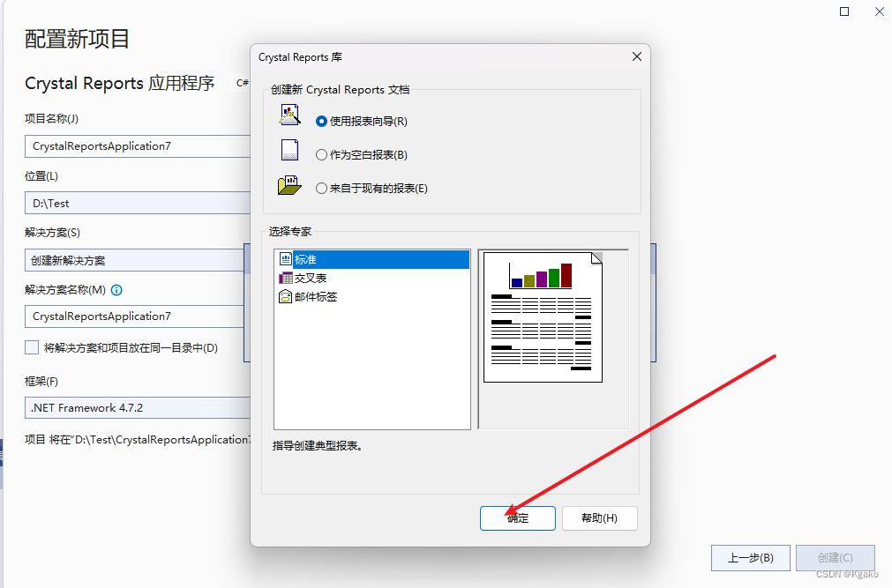The height and width of the screenshot is (588, 892).
Task: Click the 交叉表 grid icon
Action: pyautogui.click(x=285, y=278)
